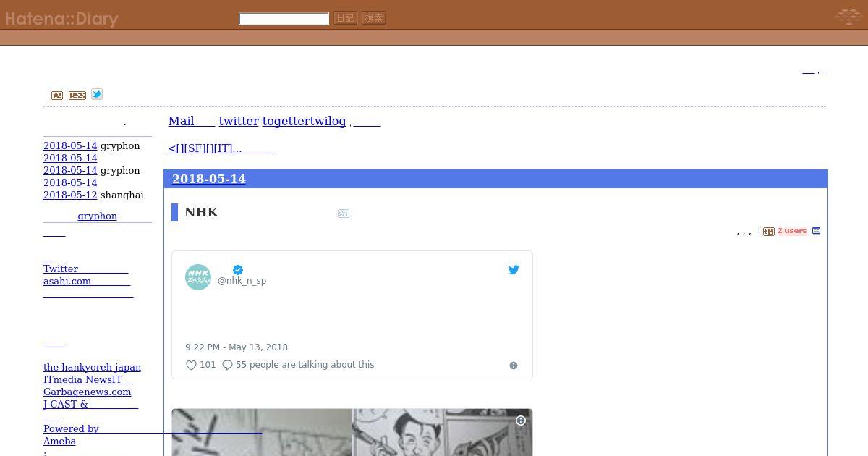Viewport: 868px width, 456px height.
Task: Click the Hatena Bookmark B! icon
Action: click(x=769, y=231)
